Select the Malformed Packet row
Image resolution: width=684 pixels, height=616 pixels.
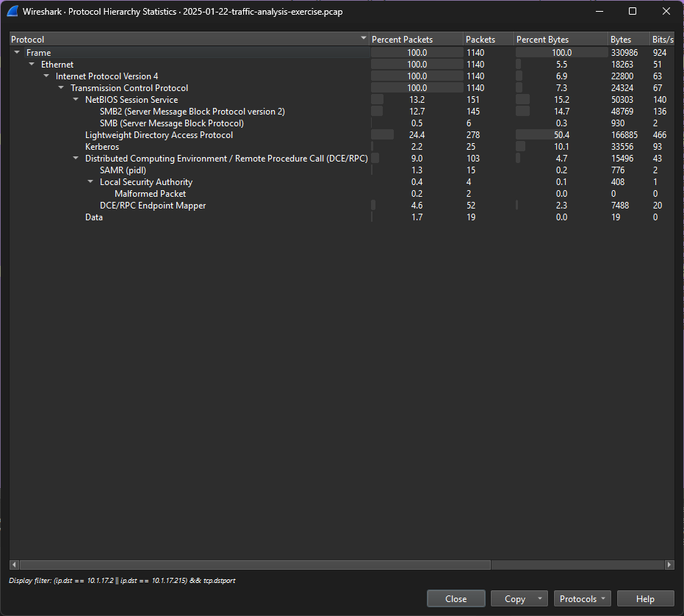(x=150, y=194)
